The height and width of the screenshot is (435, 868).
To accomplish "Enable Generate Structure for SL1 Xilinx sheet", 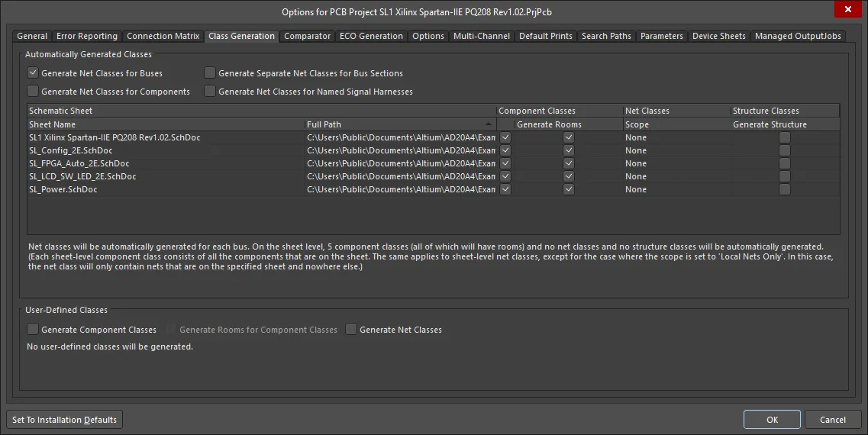I will click(785, 137).
